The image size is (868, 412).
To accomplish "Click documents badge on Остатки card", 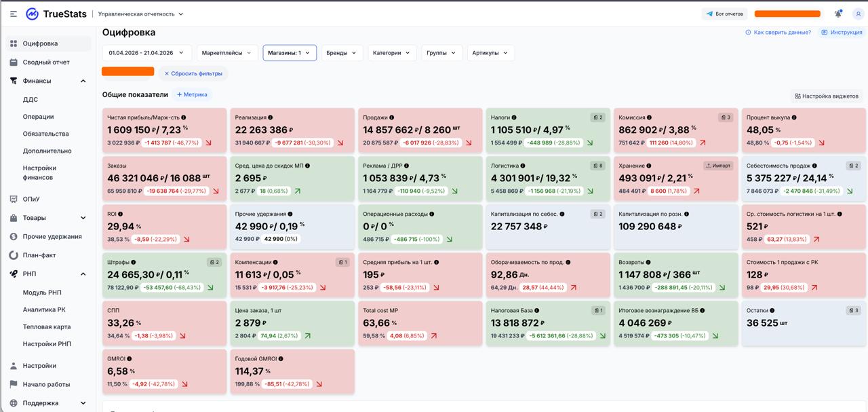I will click(x=852, y=310).
